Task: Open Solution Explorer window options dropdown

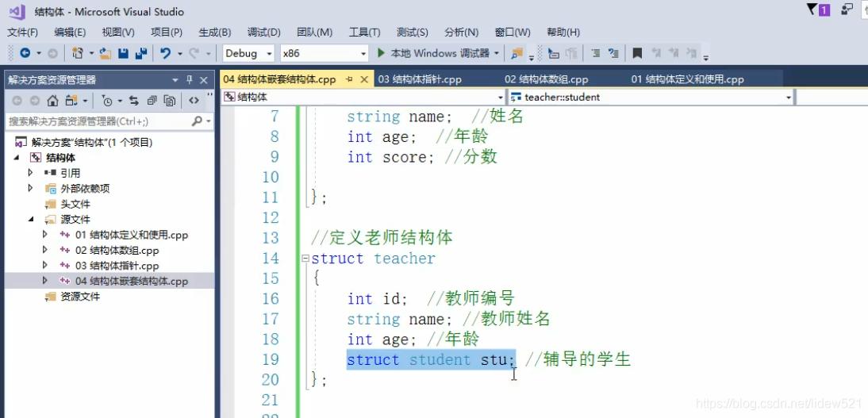Action: pyautogui.click(x=175, y=80)
